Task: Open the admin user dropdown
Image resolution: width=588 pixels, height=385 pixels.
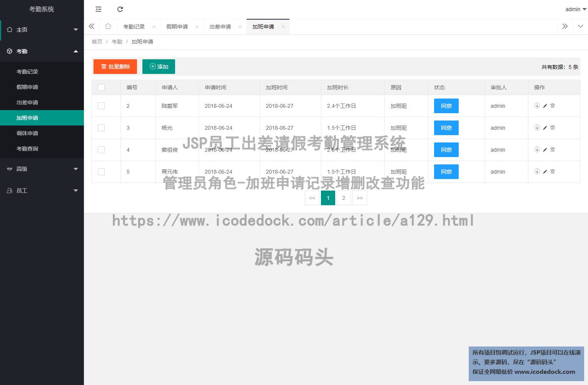Action: [576, 9]
